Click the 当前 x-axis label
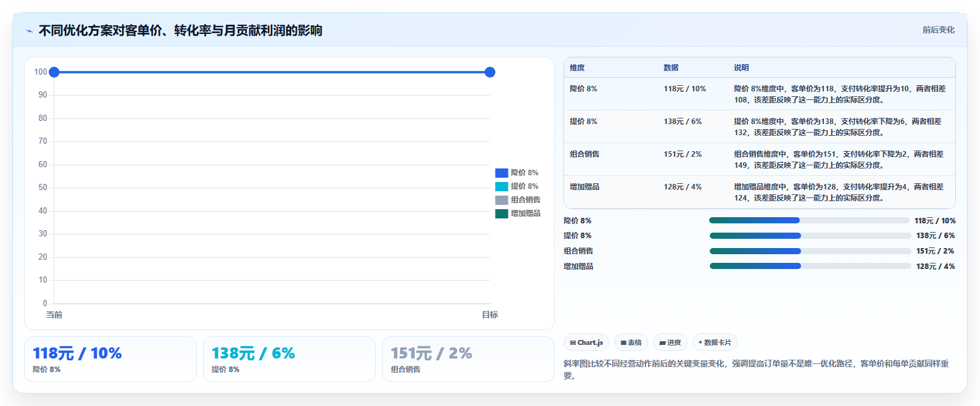Screen dimensions: 980x406 [x=54, y=315]
